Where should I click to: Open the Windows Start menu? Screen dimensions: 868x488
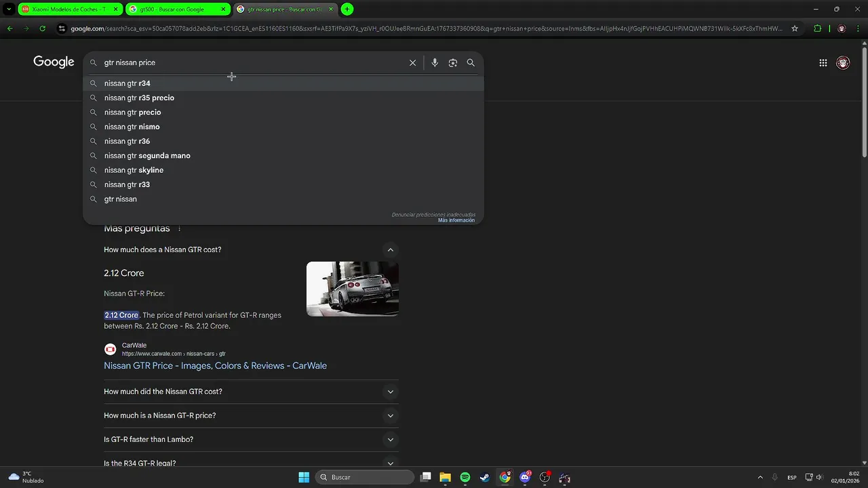(x=304, y=477)
